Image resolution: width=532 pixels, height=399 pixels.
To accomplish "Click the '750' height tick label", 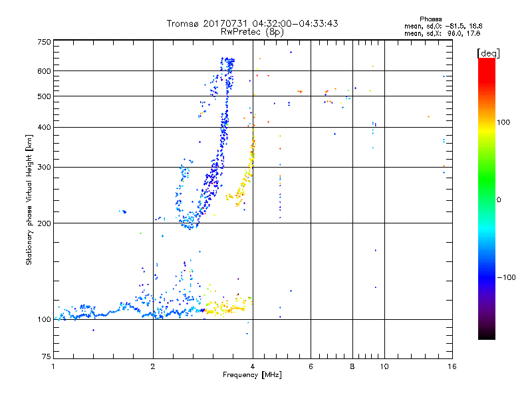I will point(44,42).
